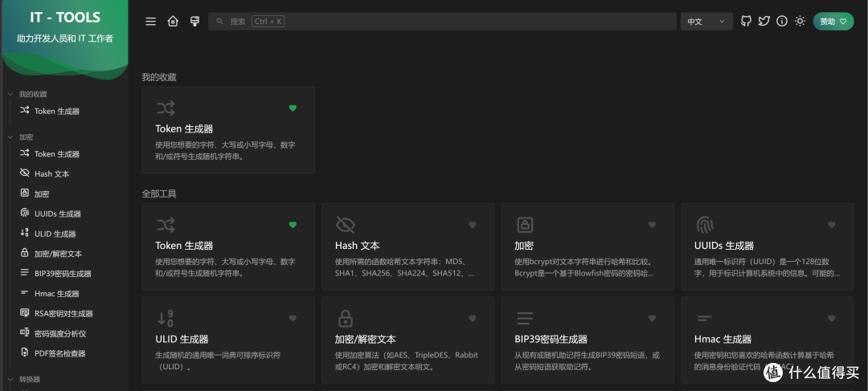Click crossed-eye icon beside Hash 文本 in sidebar
868x391 pixels.
click(x=24, y=173)
